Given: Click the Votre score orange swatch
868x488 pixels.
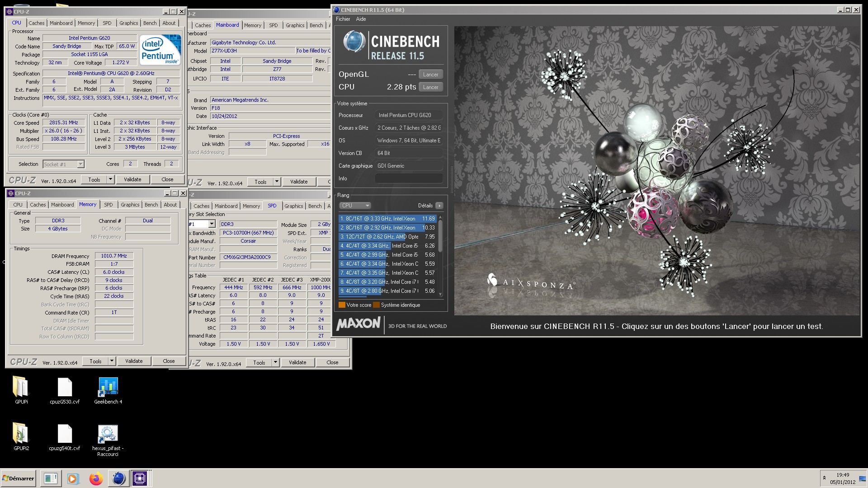Looking at the screenshot, I should [342, 305].
